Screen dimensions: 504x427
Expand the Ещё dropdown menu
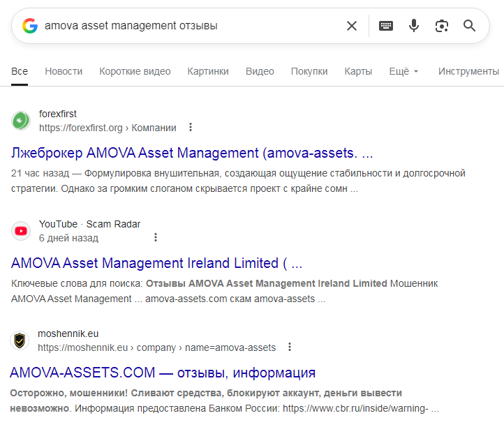(x=403, y=71)
